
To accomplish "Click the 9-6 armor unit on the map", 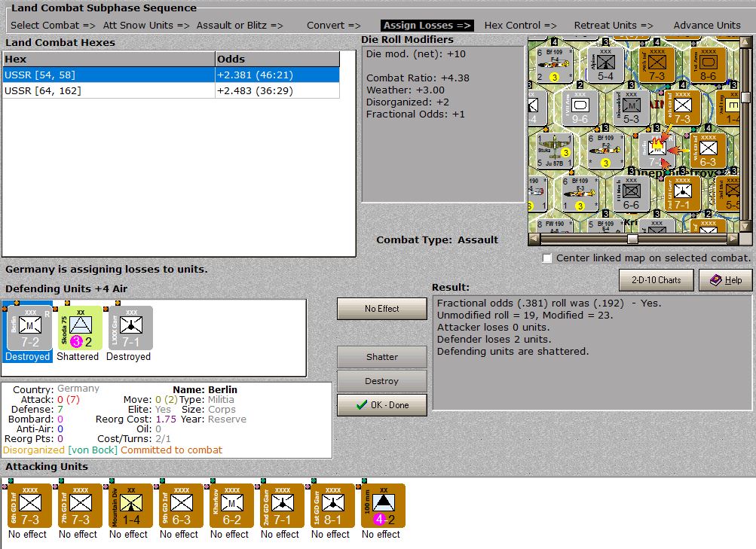I will point(580,108).
